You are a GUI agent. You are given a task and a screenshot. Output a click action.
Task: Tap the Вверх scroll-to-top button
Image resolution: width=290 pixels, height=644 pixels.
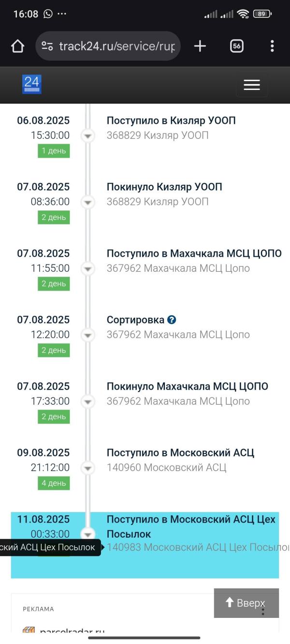[x=246, y=603]
